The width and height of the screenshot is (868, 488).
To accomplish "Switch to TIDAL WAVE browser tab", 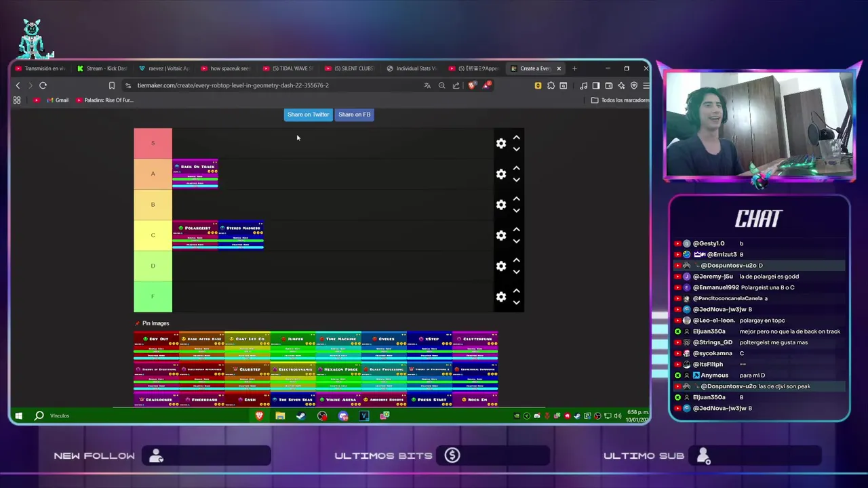I will [288, 68].
